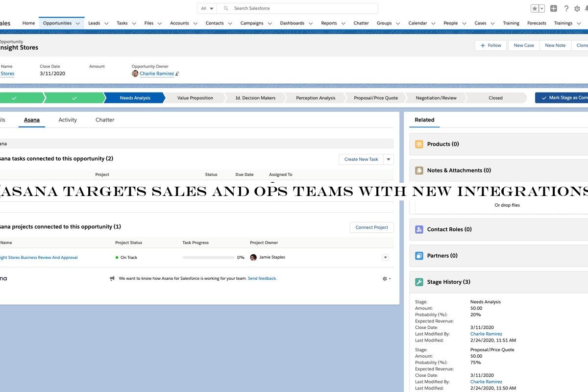The image size is (588, 392).
Task: Open the search scope 'All' dropdown
Action: pyautogui.click(x=207, y=8)
